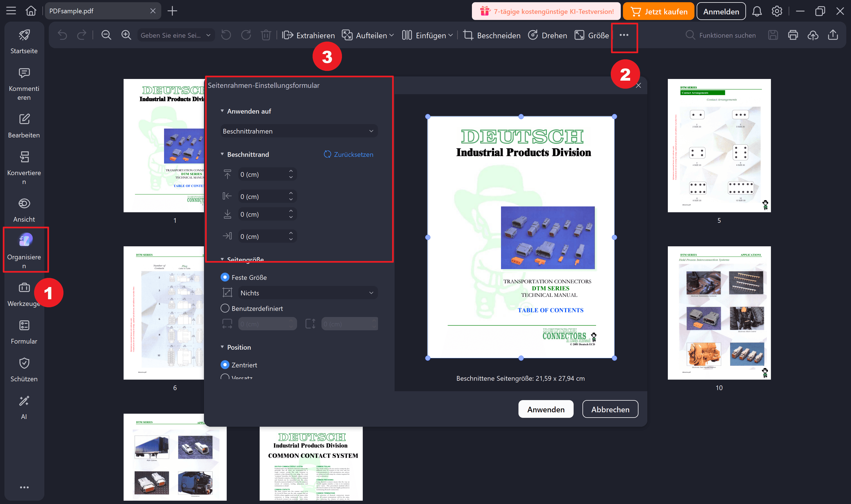Open more tools three-dot menu
Screen dimensions: 851x504
click(x=624, y=35)
